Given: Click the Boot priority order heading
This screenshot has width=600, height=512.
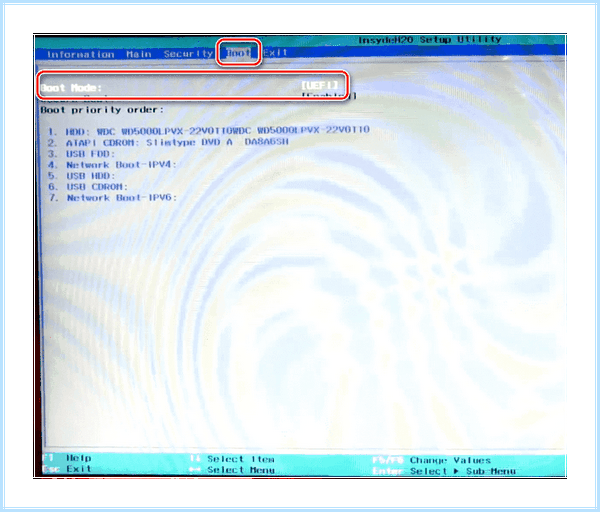Looking at the screenshot, I should [x=102, y=110].
